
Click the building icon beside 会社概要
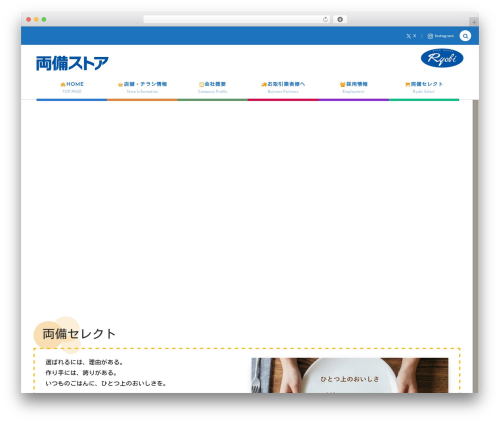(201, 85)
